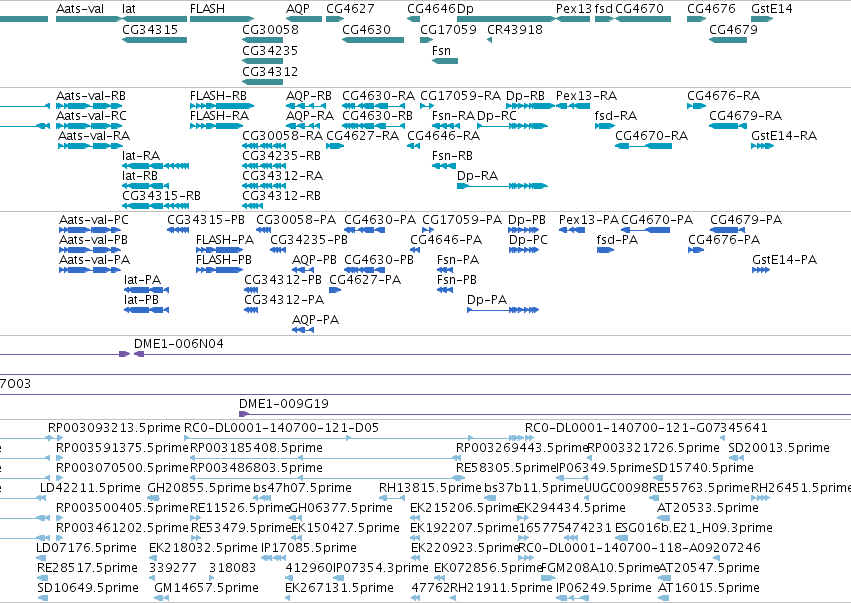Select the CG34235 gene label
Screen dimensions: 851x603
(270, 50)
